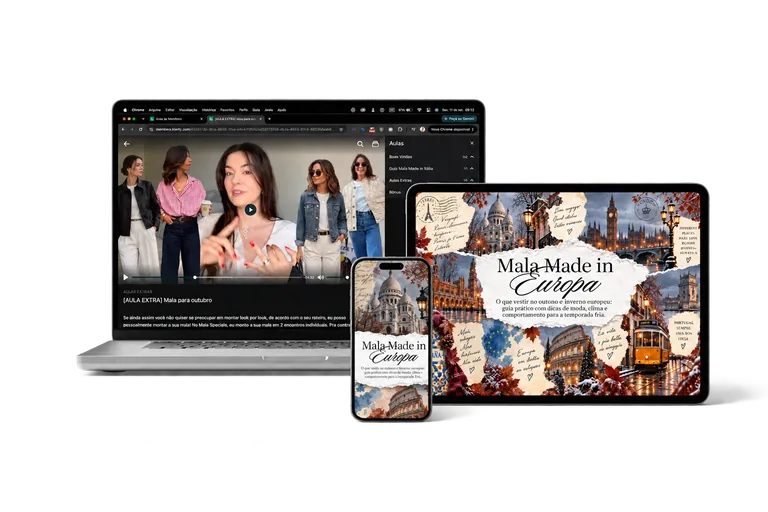The height and width of the screenshot is (512, 768).
Task: Open the tab search dropdown arrow
Action: click(143, 119)
